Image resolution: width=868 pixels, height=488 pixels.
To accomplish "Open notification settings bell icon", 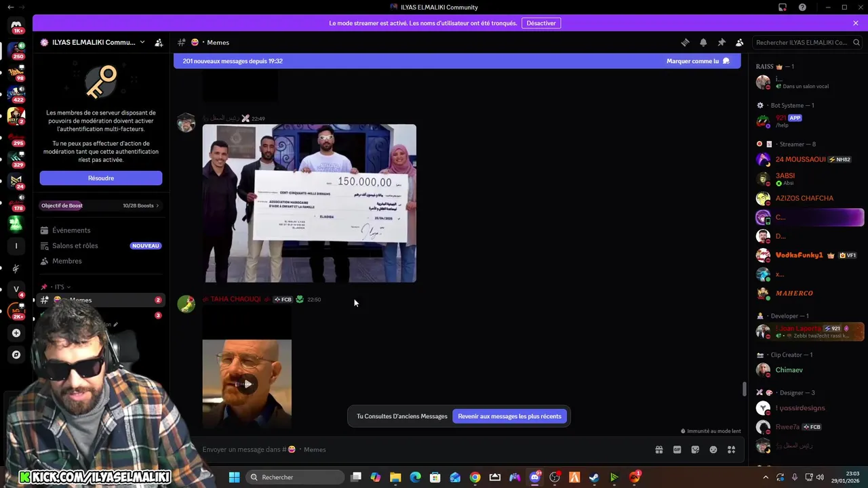I will [703, 42].
